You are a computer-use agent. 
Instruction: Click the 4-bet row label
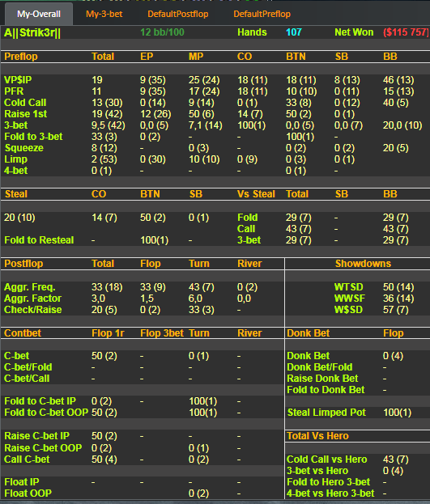[x=15, y=171]
